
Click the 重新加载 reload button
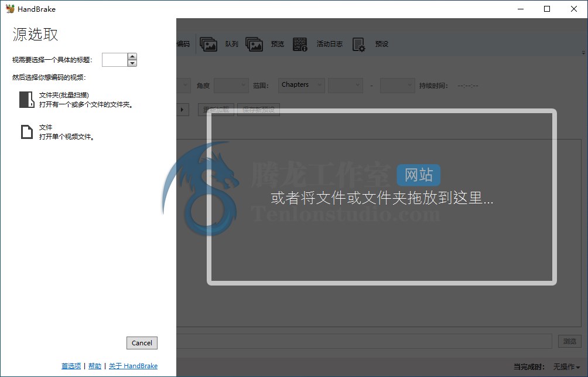click(x=216, y=110)
